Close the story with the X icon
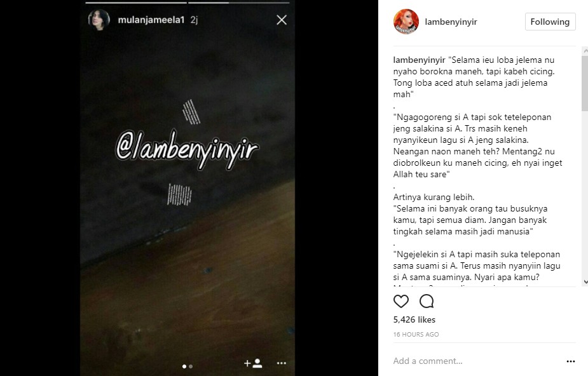Screen dimensions: 588x376 tap(282, 20)
